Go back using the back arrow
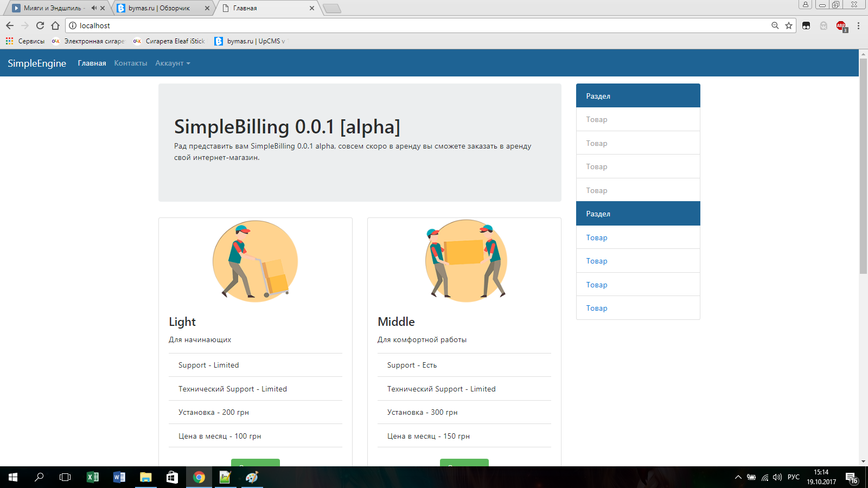Viewport: 868px width, 488px height. click(10, 25)
